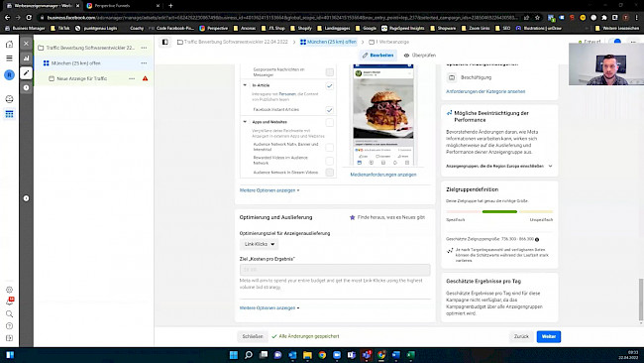Collapse the In-Article placement group
The height and width of the screenshot is (363, 644).
(x=245, y=85)
